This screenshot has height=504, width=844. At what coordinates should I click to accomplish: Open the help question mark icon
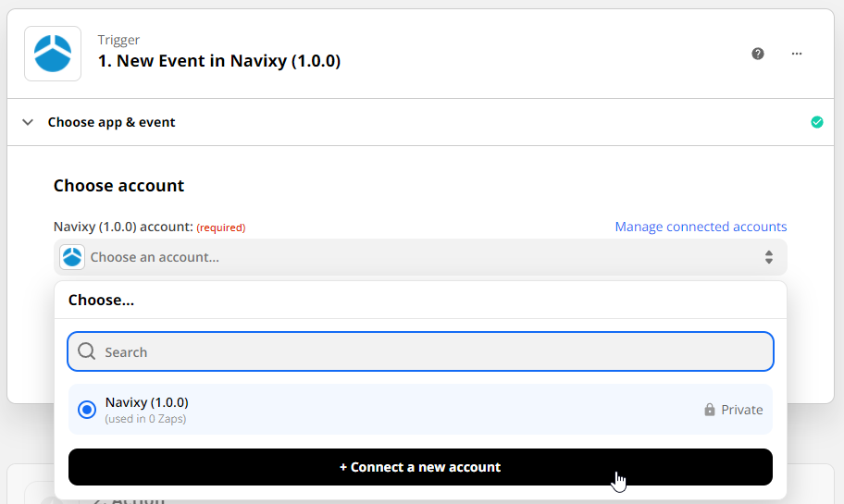(758, 54)
